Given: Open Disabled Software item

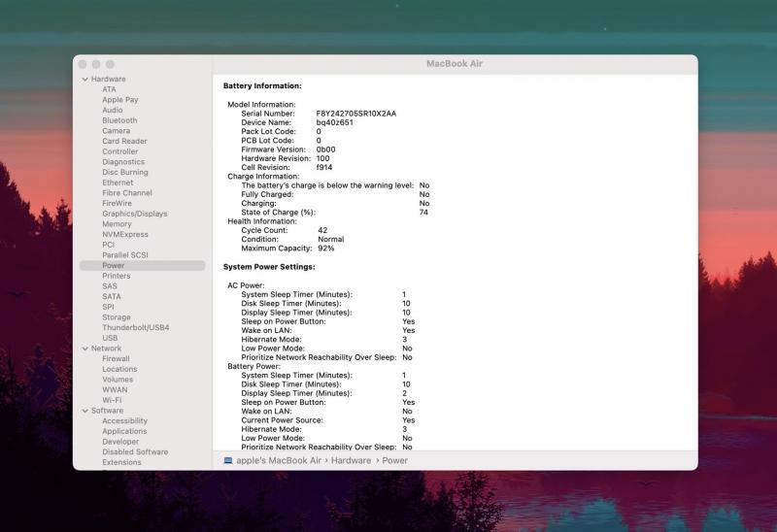Looking at the screenshot, I should (135, 452).
